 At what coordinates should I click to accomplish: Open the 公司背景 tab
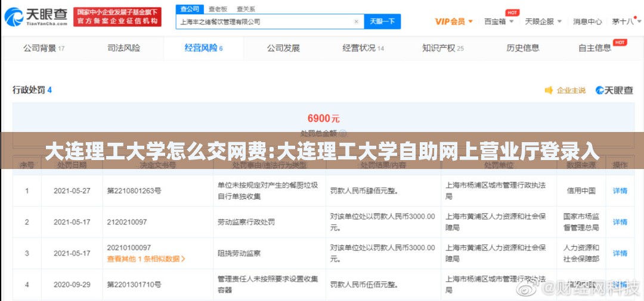[44, 48]
